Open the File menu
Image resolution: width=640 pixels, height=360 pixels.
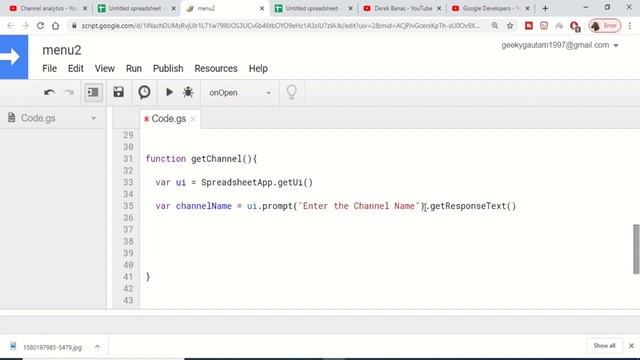coord(49,69)
